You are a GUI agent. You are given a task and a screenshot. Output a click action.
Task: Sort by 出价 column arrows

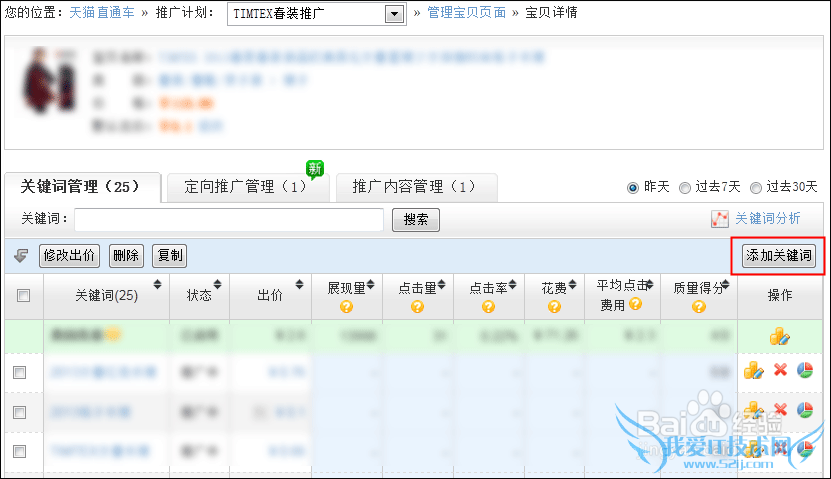point(299,285)
